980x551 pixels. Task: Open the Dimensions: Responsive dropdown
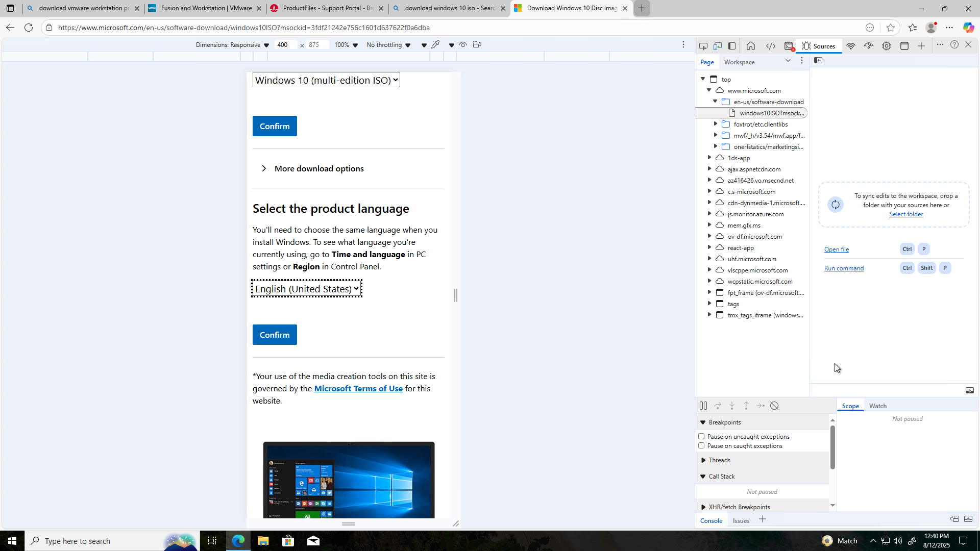pos(232,45)
